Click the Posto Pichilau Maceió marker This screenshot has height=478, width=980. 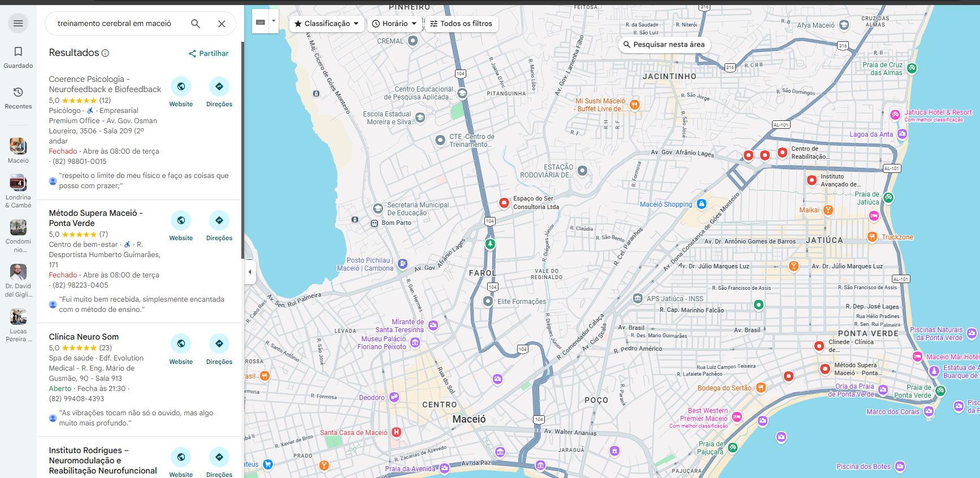tap(402, 263)
